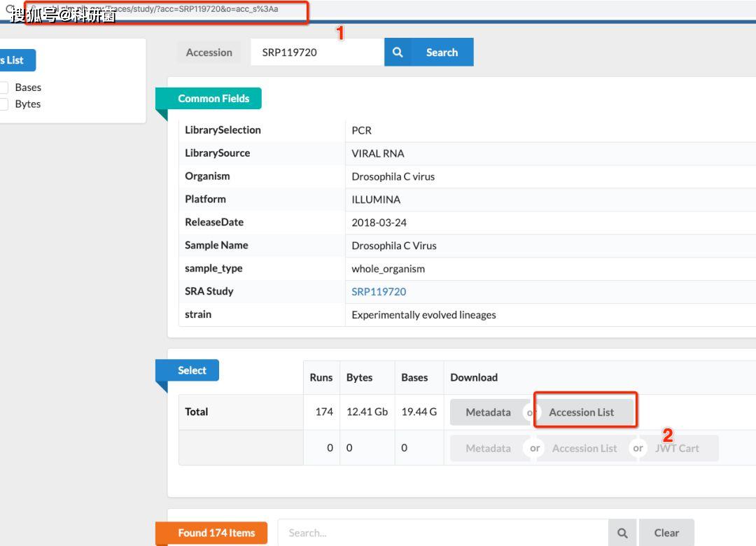Focus the "Search..." filter field for found items
Viewport: 756px width, 546px height.
(442, 533)
